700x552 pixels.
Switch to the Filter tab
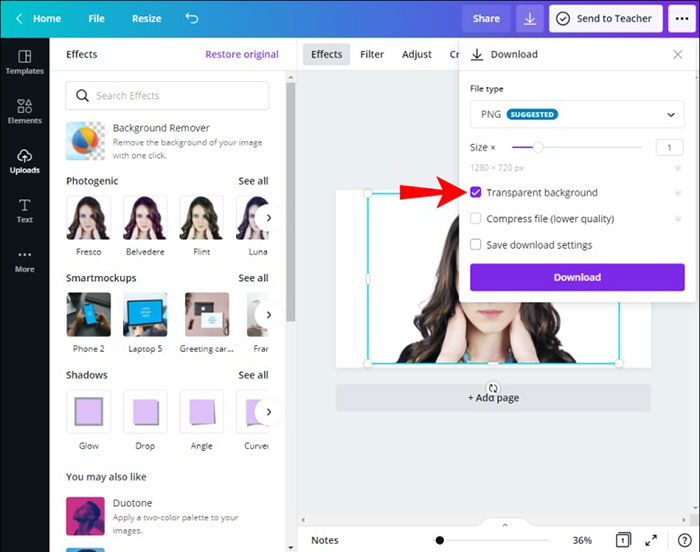(372, 54)
